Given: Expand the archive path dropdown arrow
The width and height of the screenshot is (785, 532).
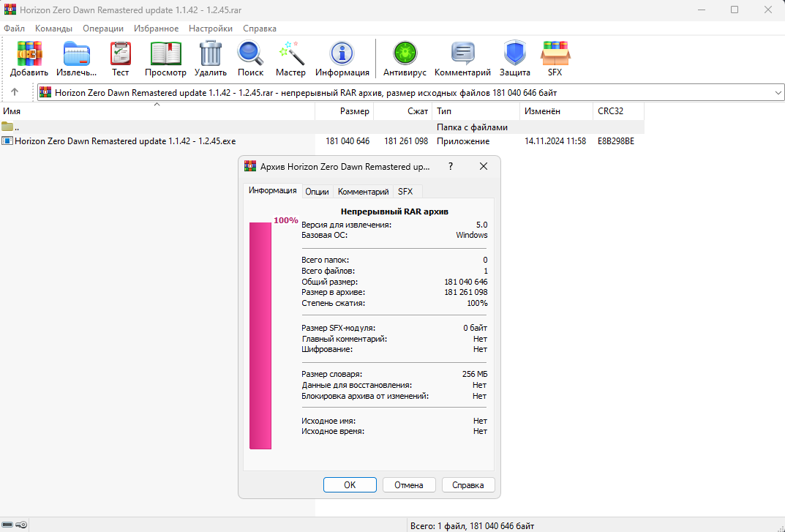Looking at the screenshot, I should point(778,93).
